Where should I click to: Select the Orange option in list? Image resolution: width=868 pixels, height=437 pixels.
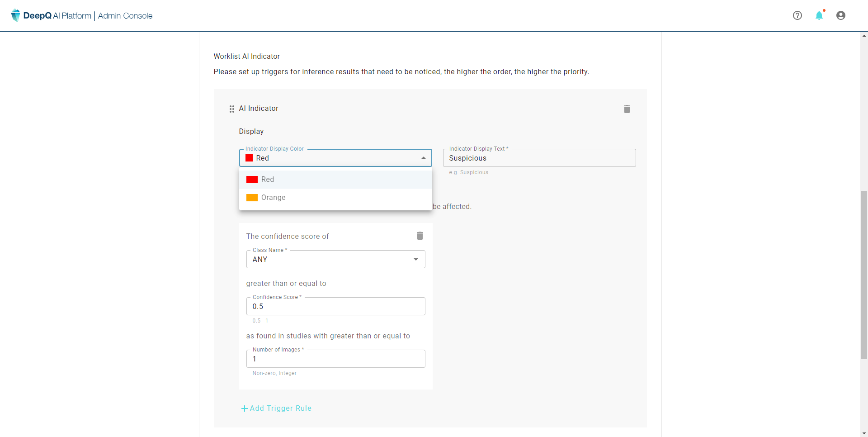[274, 198]
